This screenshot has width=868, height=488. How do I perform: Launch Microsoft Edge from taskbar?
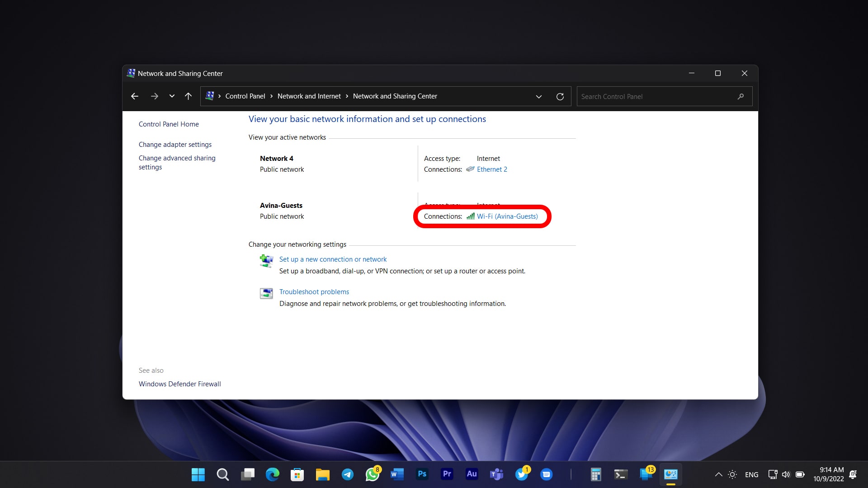273,474
